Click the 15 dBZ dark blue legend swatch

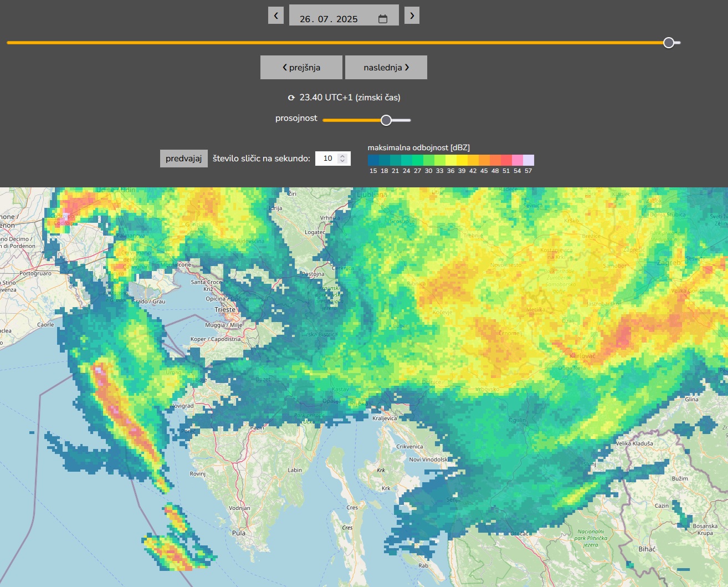[373, 160]
